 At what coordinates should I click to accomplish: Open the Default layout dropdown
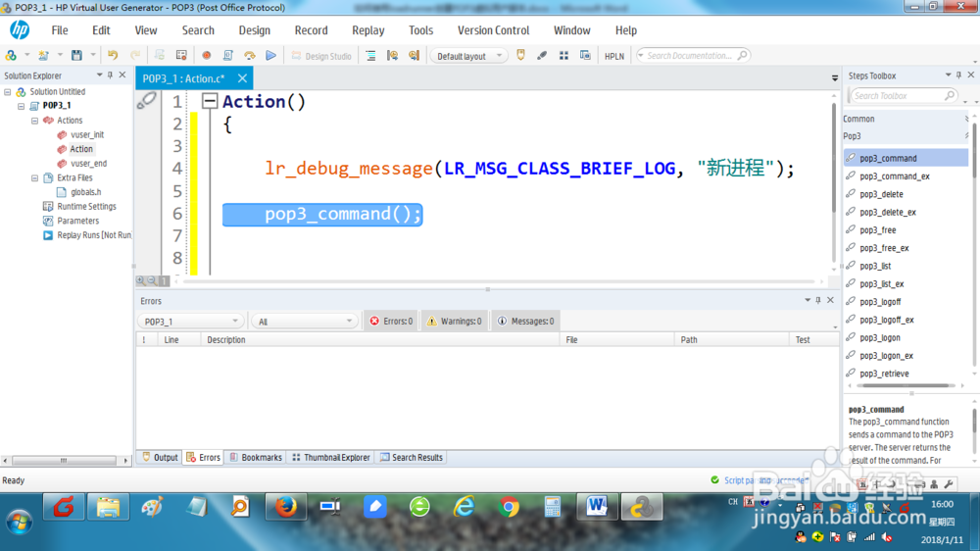tap(468, 56)
